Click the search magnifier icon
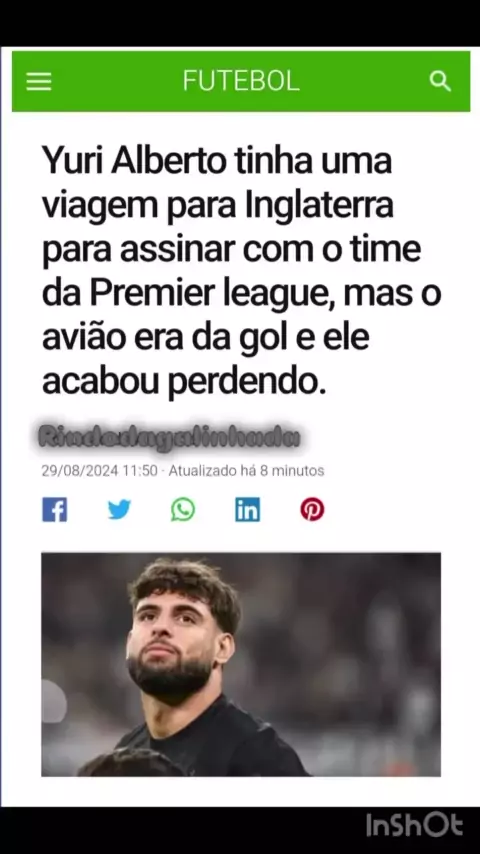Image resolution: width=480 pixels, height=854 pixels. tap(440, 81)
